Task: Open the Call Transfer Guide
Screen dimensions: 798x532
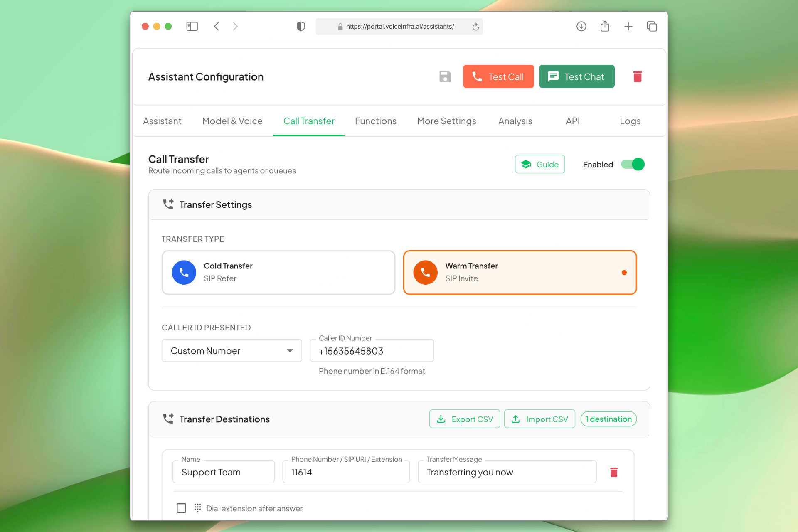Action: click(x=540, y=164)
